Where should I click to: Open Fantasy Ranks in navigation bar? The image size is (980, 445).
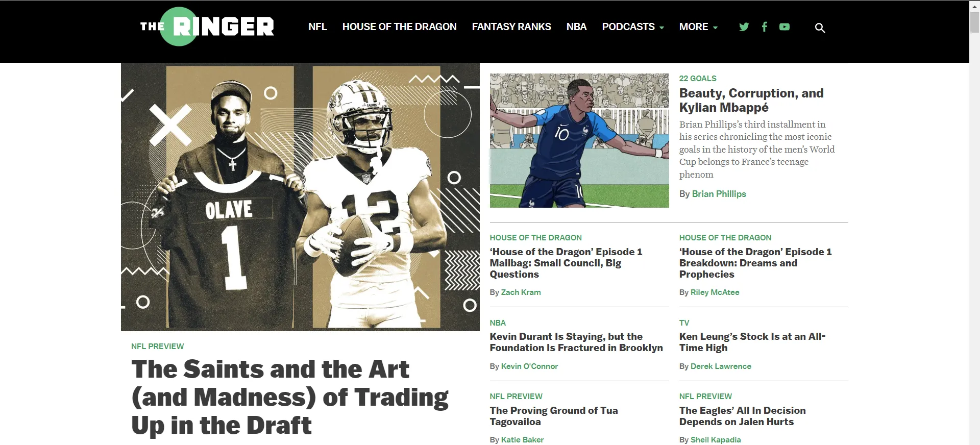511,27
